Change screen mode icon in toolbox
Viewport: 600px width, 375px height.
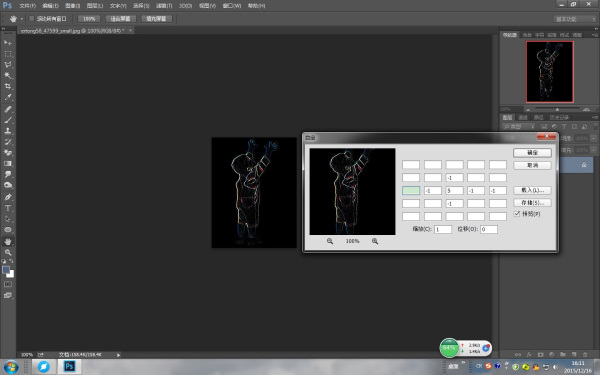click(x=8, y=295)
